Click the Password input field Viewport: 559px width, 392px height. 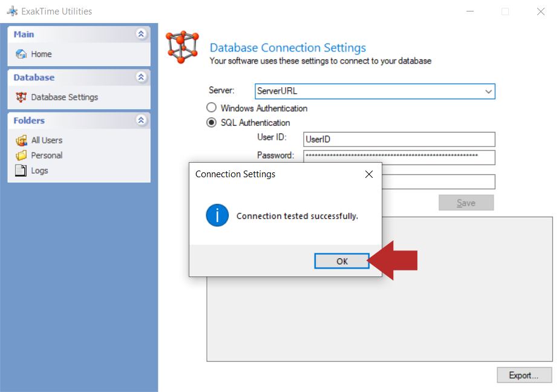pyautogui.click(x=399, y=157)
